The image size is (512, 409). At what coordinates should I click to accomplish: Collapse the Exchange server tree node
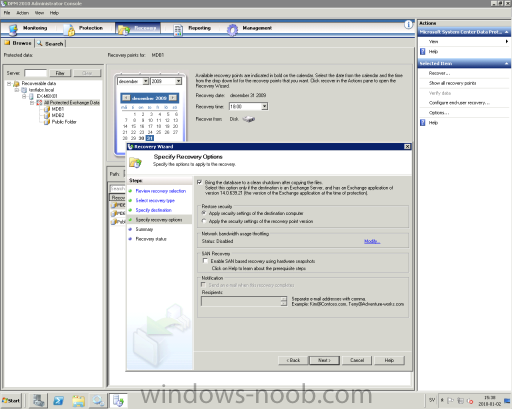[24, 96]
